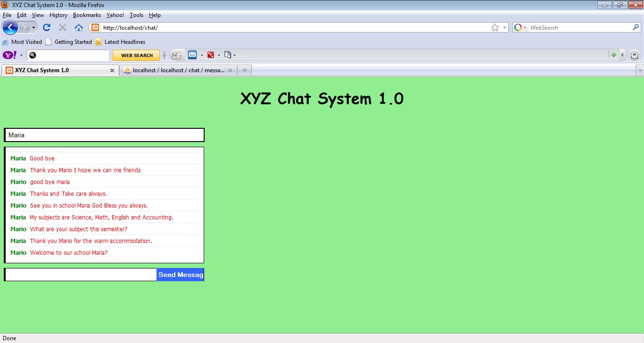The width and height of the screenshot is (644, 343).
Task: Click the stop loading icon
Action: coord(62,27)
